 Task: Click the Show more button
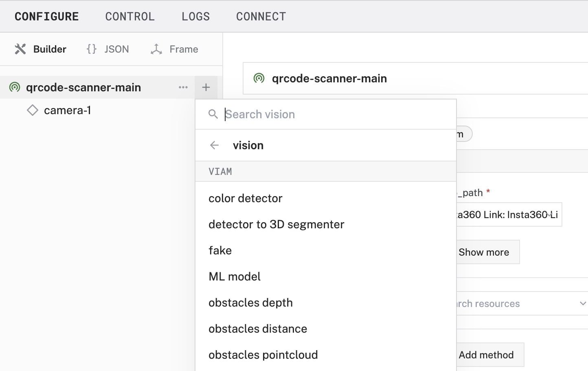488,252
